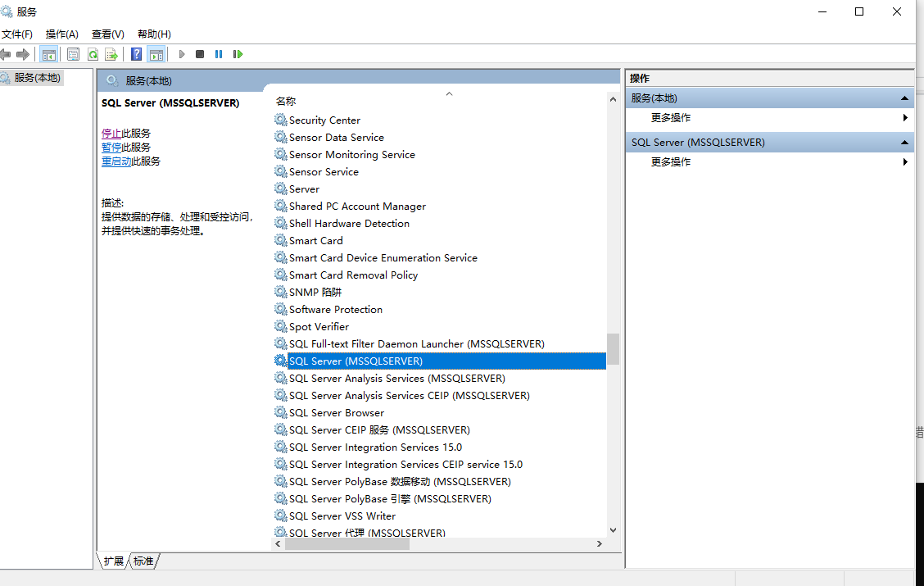
Task: Select 服务(本地) in the console tree
Action: point(37,78)
